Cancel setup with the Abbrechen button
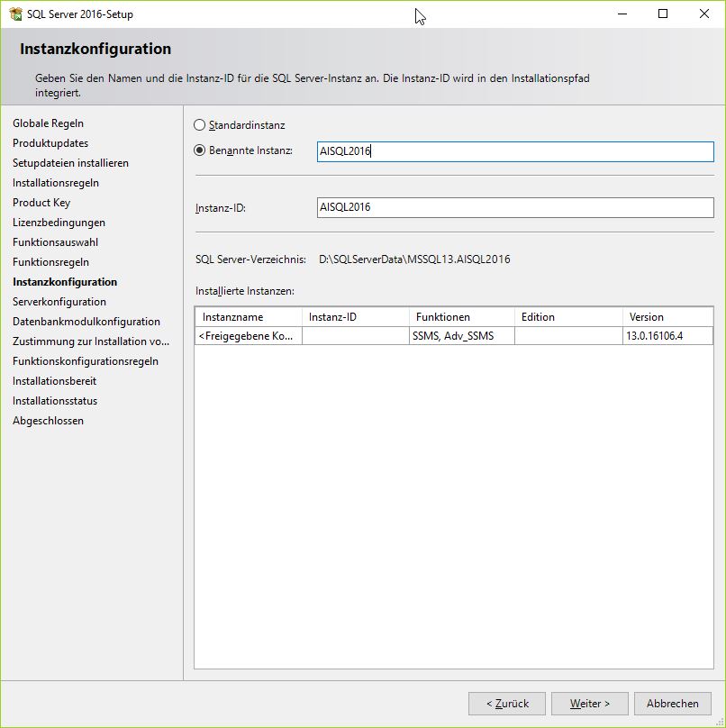The image size is (726, 728). tap(673, 704)
